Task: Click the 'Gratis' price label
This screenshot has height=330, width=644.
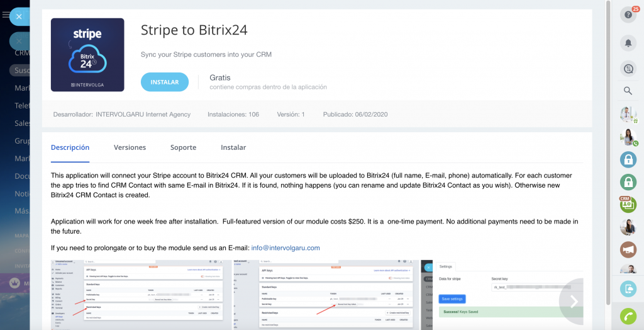Action: pyautogui.click(x=220, y=77)
